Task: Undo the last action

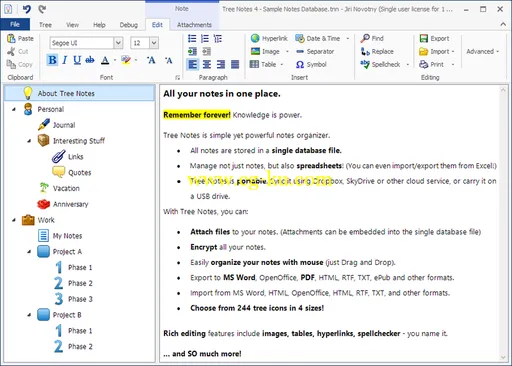Action: click(x=26, y=9)
